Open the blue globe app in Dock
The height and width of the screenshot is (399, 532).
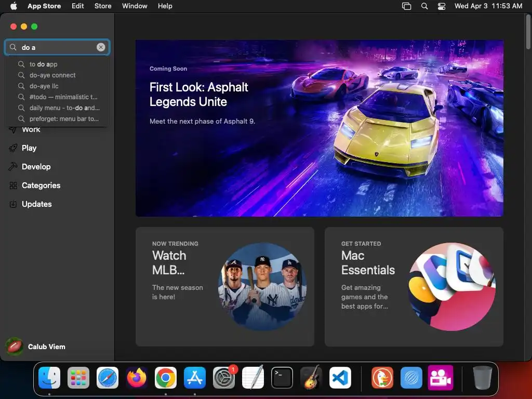(411, 378)
